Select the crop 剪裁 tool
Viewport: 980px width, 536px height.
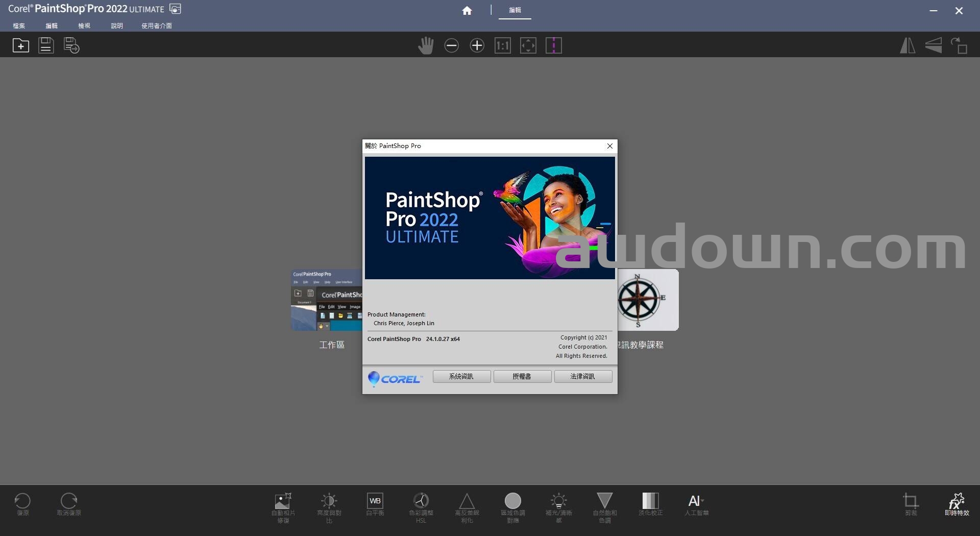click(911, 504)
